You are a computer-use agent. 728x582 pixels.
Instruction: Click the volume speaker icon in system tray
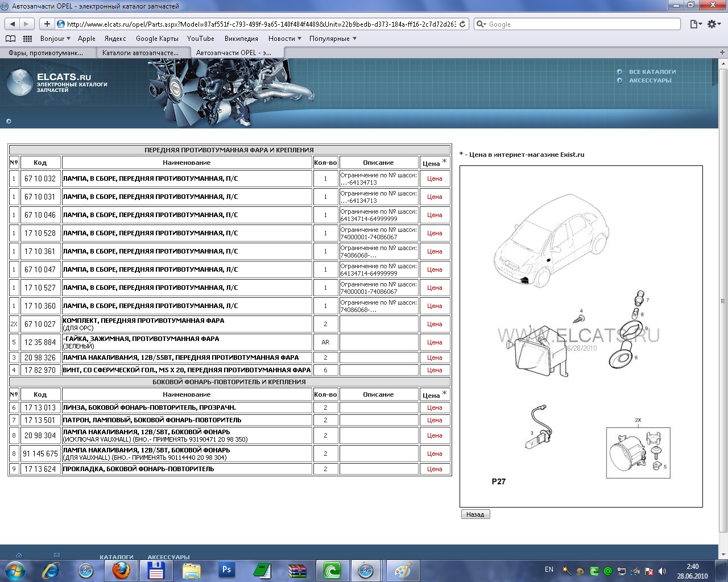tap(662, 571)
